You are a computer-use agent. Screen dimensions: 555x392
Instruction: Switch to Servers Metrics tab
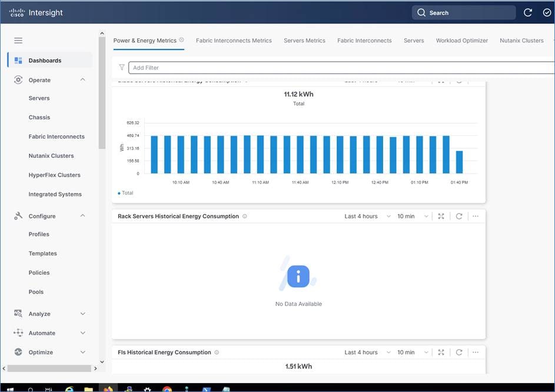coord(304,41)
